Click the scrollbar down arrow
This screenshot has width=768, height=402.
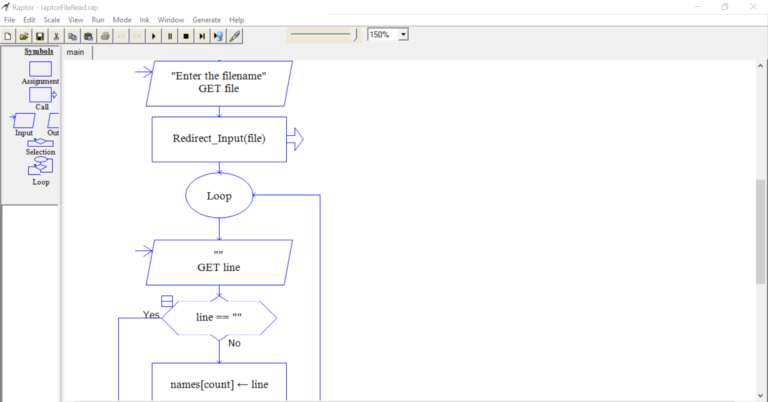click(x=760, y=396)
